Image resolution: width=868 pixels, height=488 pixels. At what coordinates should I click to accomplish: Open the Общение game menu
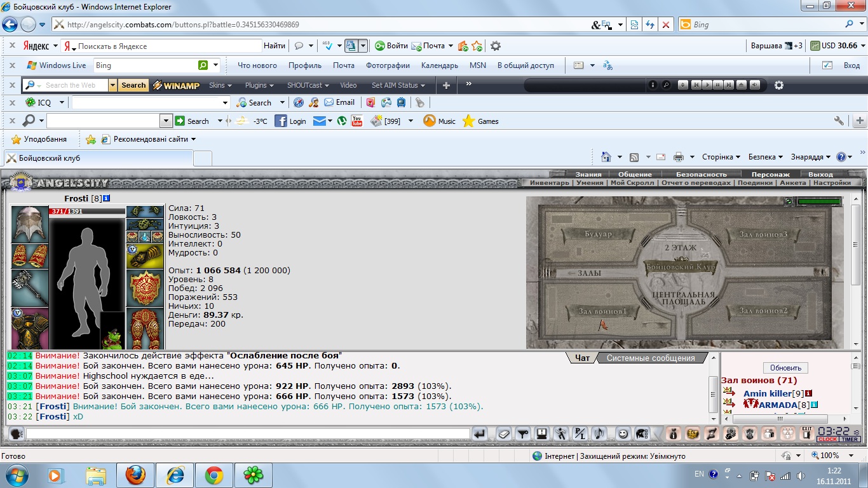[635, 174]
